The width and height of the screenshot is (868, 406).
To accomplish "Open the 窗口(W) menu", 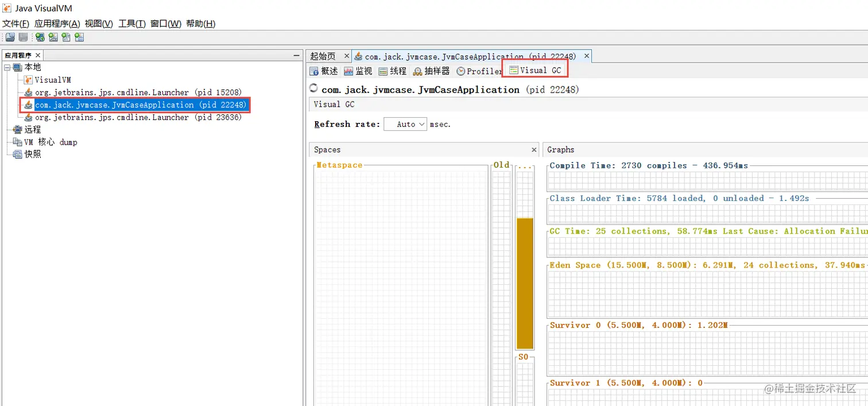I will [x=166, y=24].
